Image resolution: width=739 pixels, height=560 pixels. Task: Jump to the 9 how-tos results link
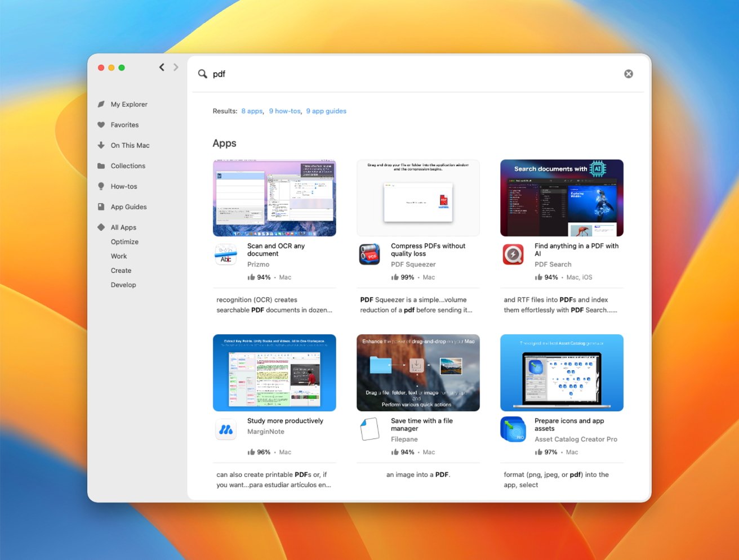point(284,111)
